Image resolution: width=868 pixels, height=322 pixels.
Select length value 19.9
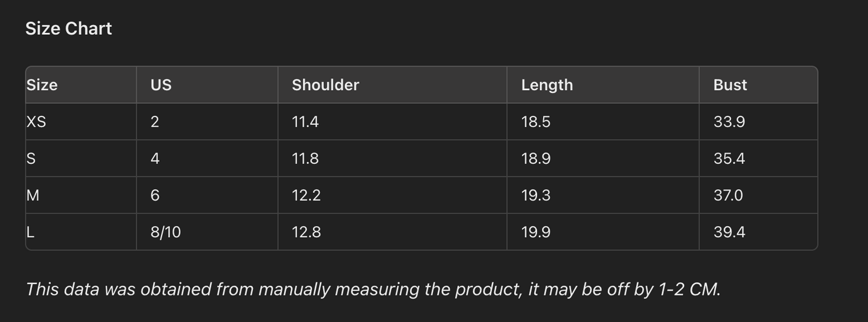click(x=536, y=232)
